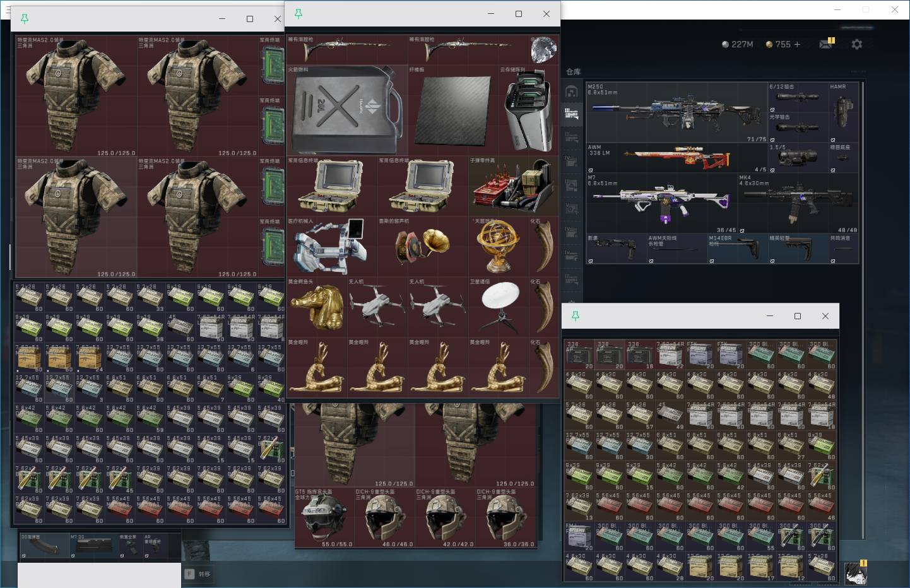This screenshot has width=910, height=588.
Task: Select the red AWM sniper rifle
Action: click(x=677, y=158)
